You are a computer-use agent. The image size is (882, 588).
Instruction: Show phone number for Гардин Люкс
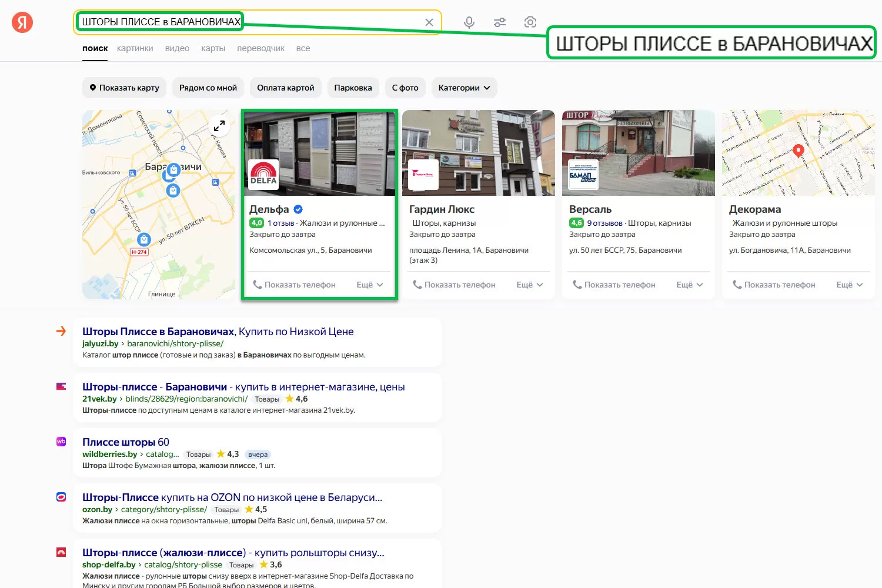pyautogui.click(x=454, y=285)
